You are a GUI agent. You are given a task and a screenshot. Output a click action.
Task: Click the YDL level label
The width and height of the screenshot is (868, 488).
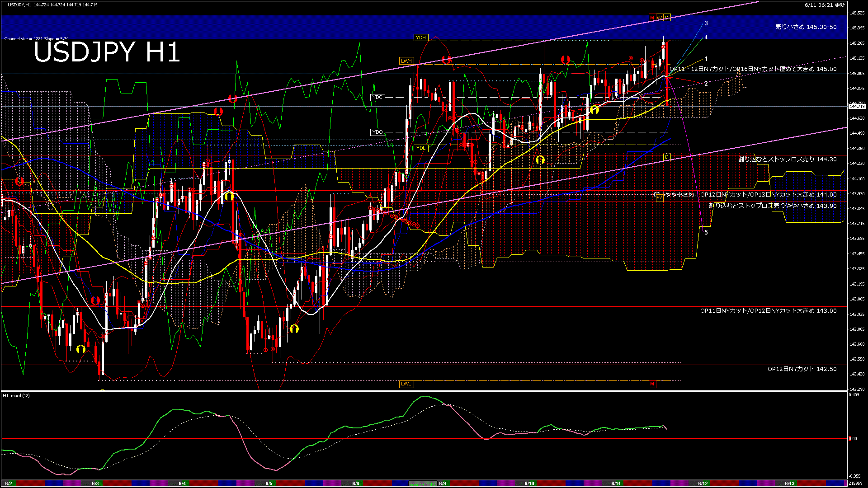(420, 148)
